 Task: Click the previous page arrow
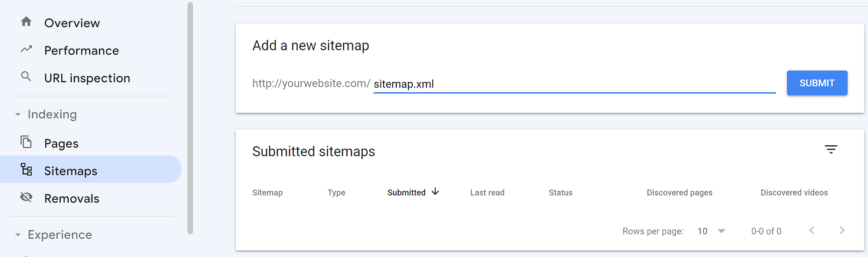pos(812,231)
